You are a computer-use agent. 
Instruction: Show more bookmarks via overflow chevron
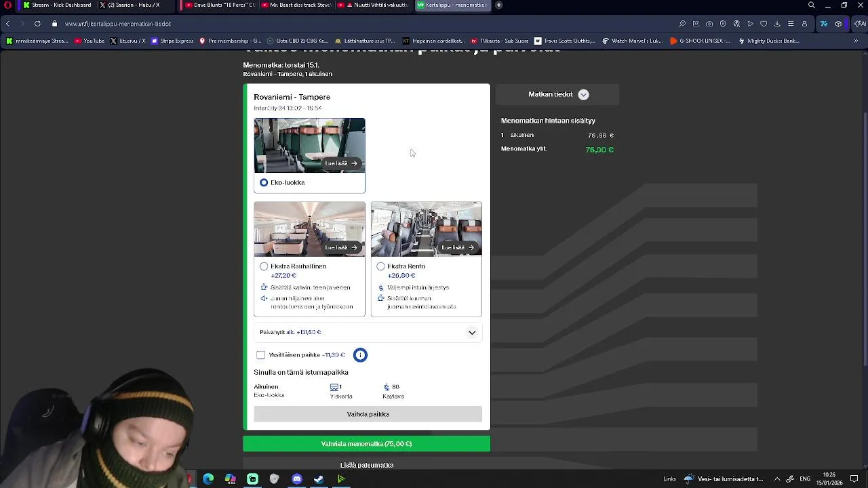856,41
